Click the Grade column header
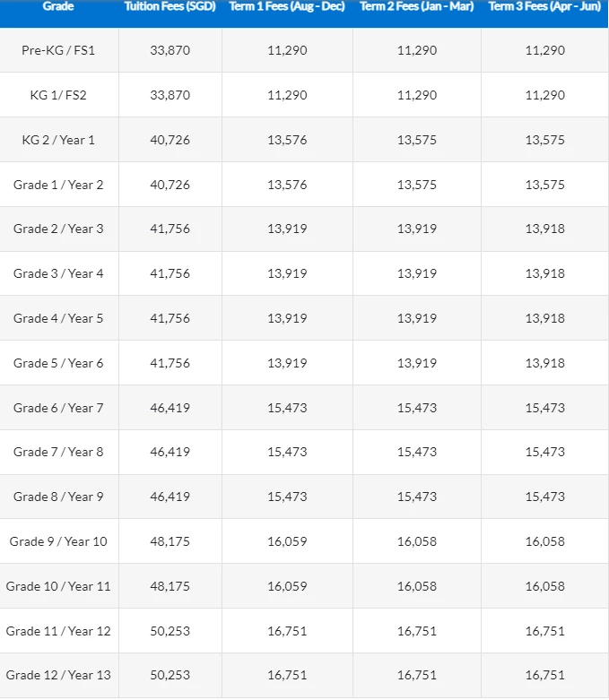 coord(58,6)
